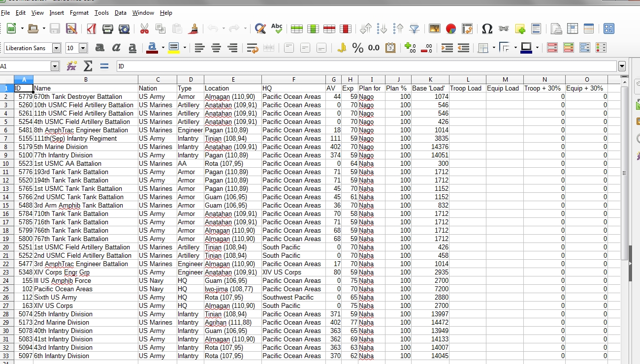
Task: Select column header E
Action: pos(232,79)
